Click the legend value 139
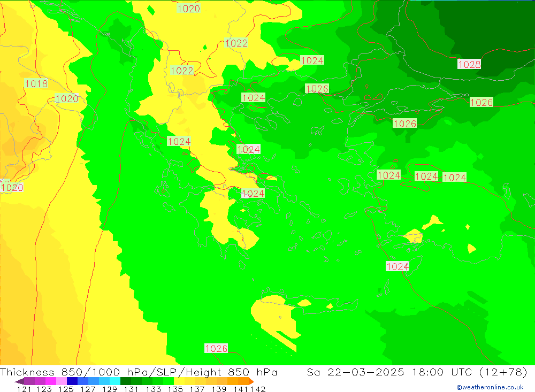The image size is (535, 392). (x=219, y=389)
